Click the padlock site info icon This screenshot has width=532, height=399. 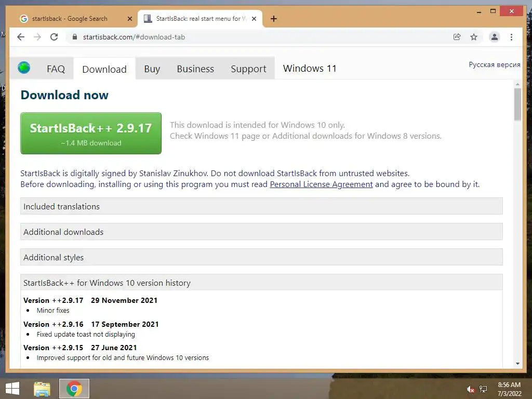pos(75,37)
